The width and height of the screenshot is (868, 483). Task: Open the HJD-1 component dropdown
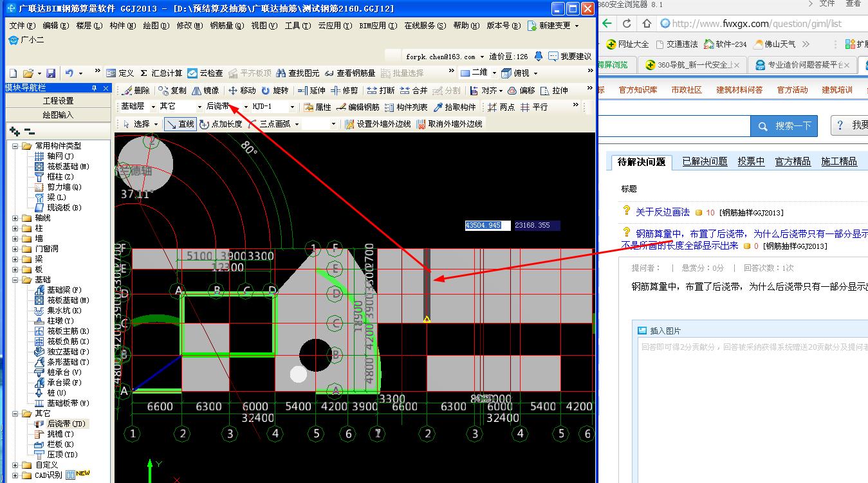292,107
